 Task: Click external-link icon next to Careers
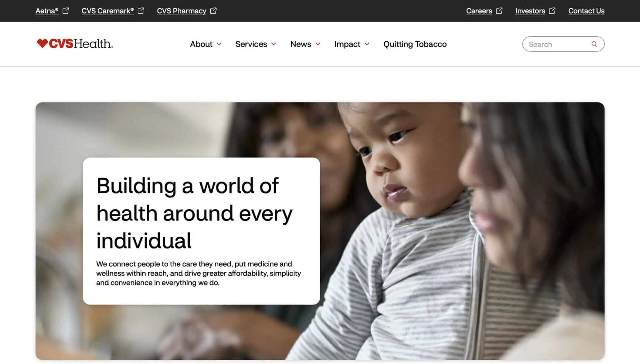(499, 11)
